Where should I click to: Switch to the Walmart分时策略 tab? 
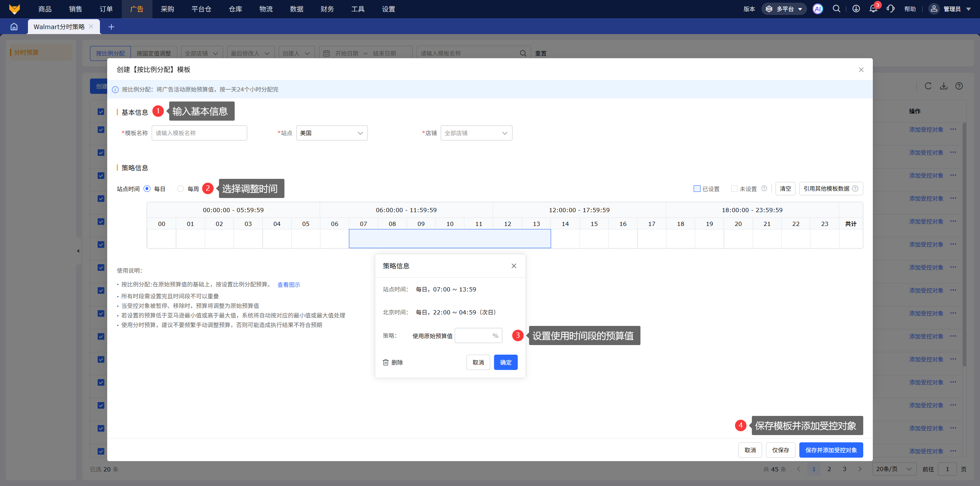(59, 27)
